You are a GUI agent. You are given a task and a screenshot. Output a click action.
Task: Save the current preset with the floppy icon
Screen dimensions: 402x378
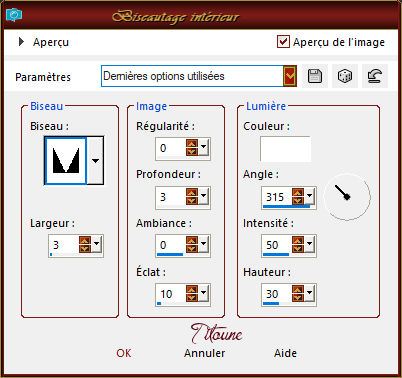315,76
